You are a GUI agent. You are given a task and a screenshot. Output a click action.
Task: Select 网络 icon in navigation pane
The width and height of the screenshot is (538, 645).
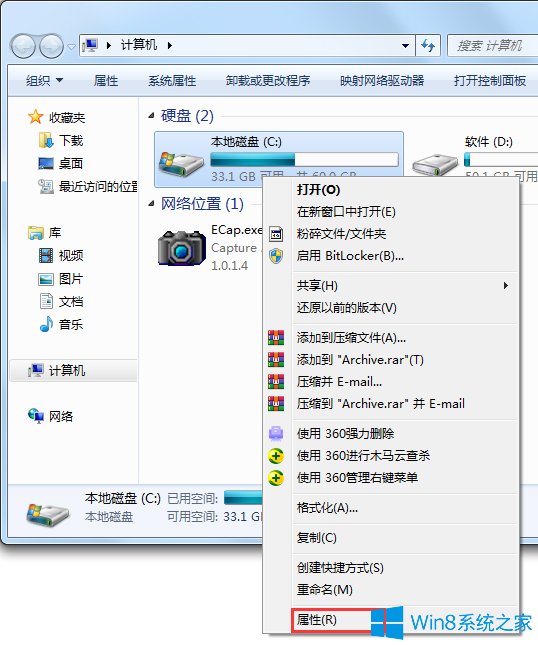pos(35,416)
